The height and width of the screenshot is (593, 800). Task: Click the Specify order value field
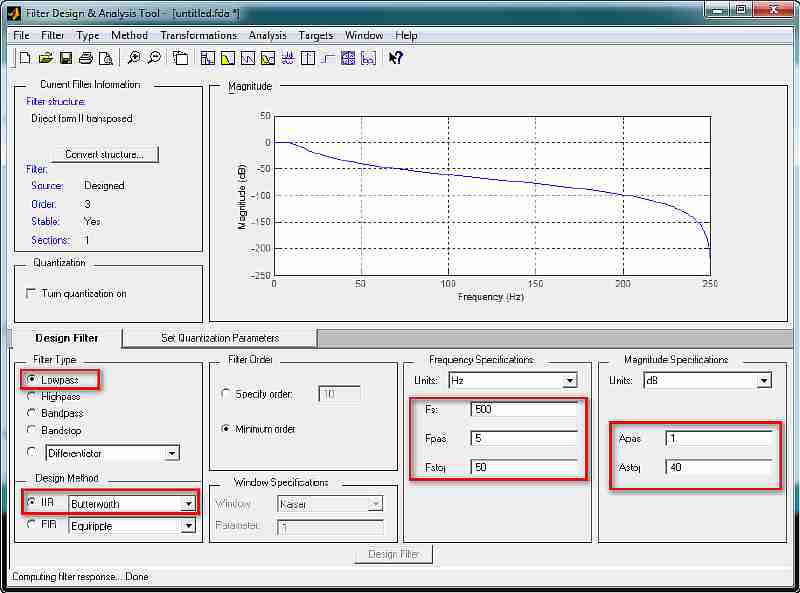click(339, 394)
